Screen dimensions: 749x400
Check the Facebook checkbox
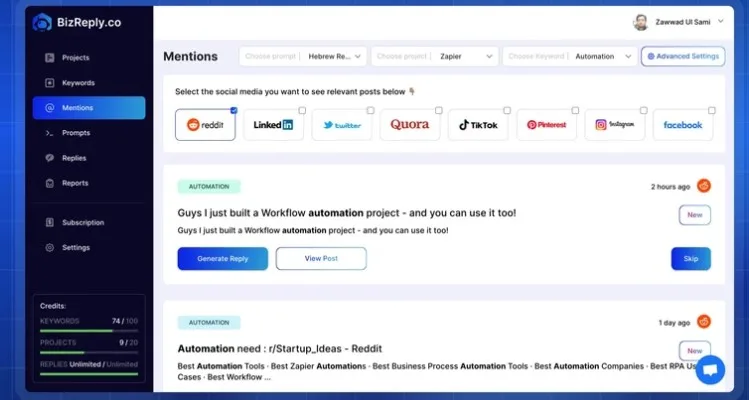click(x=712, y=110)
